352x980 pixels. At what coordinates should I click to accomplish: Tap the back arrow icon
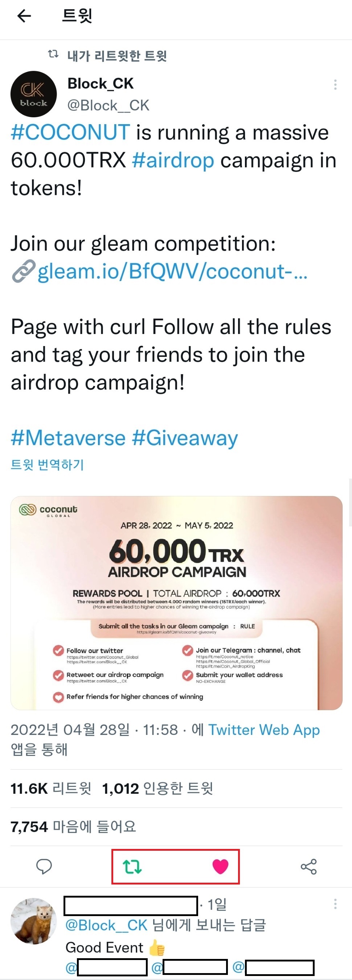24,16
